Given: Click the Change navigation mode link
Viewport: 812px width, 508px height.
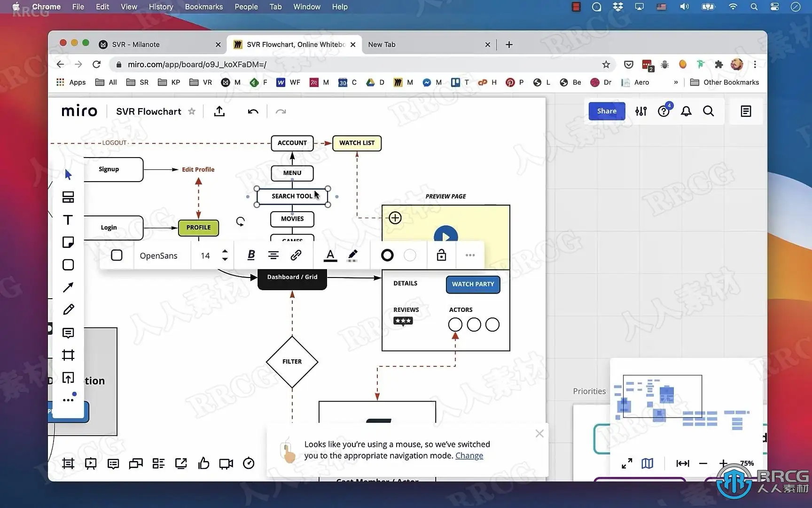Looking at the screenshot, I should tap(469, 455).
